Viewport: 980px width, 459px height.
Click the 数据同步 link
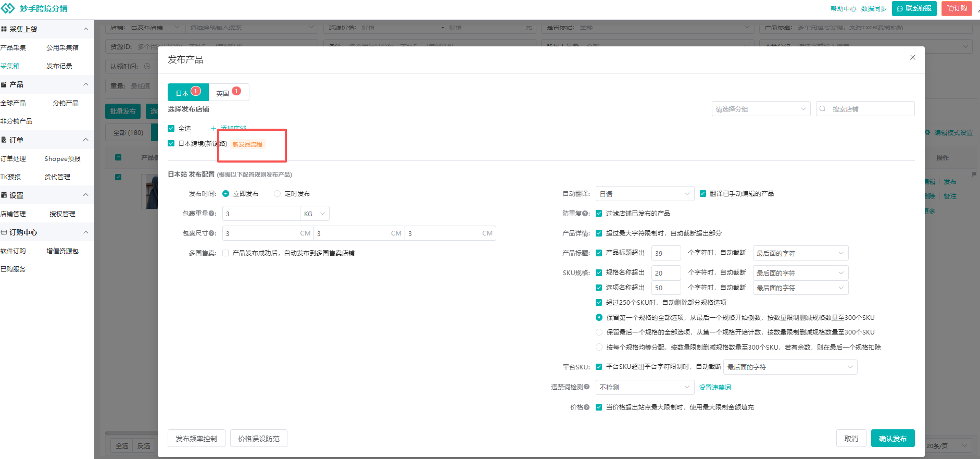pos(874,8)
